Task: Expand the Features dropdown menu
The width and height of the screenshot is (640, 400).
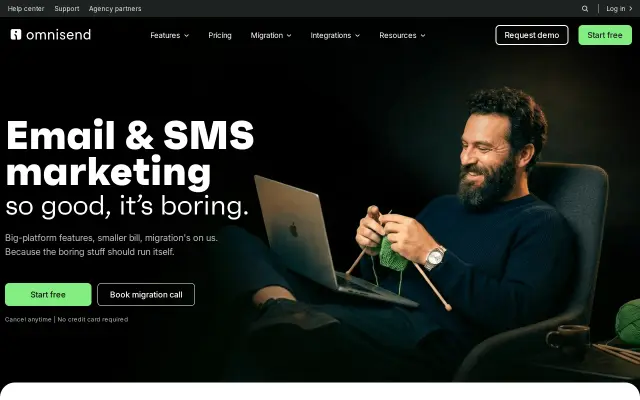Action: tap(169, 36)
